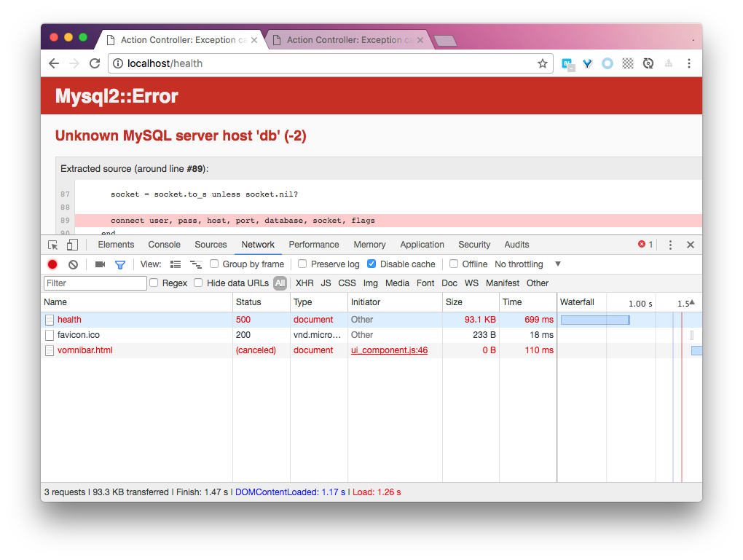Screen dimensions: 743x560
Task: Filter requests by CSS
Action: 347,283
